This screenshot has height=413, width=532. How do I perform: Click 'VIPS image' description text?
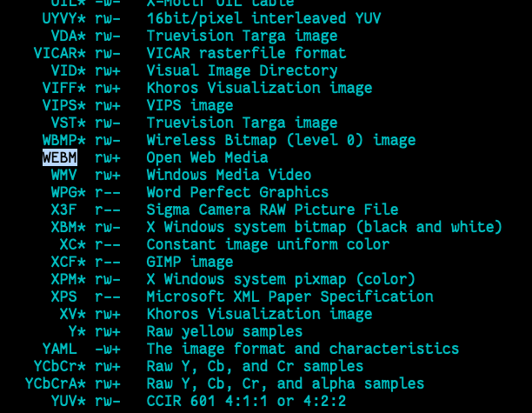pyautogui.click(x=190, y=105)
